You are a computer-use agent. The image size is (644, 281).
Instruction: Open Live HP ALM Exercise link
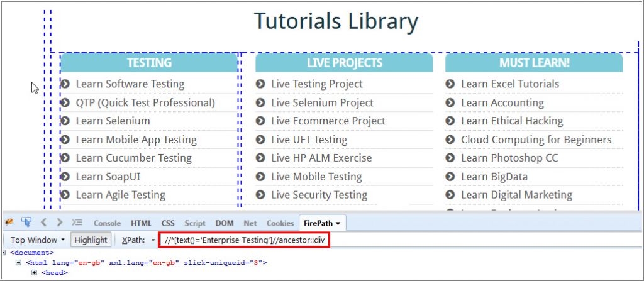coord(321,158)
